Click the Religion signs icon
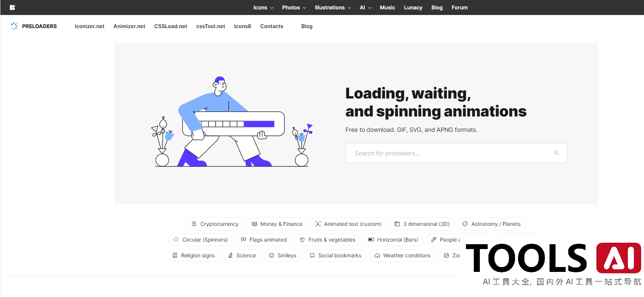Image resolution: width=644 pixels, height=297 pixels. tap(175, 255)
